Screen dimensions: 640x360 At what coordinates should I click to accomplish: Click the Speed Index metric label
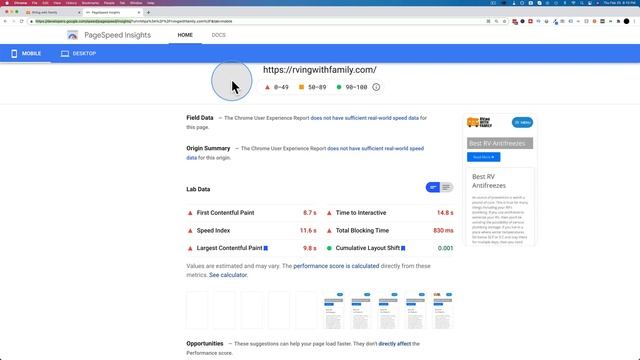pos(213,231)
